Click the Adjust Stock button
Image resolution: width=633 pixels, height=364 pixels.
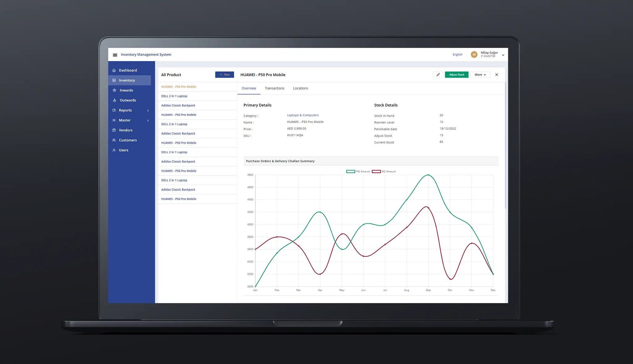pyautogui.click(x=457, y=74)
